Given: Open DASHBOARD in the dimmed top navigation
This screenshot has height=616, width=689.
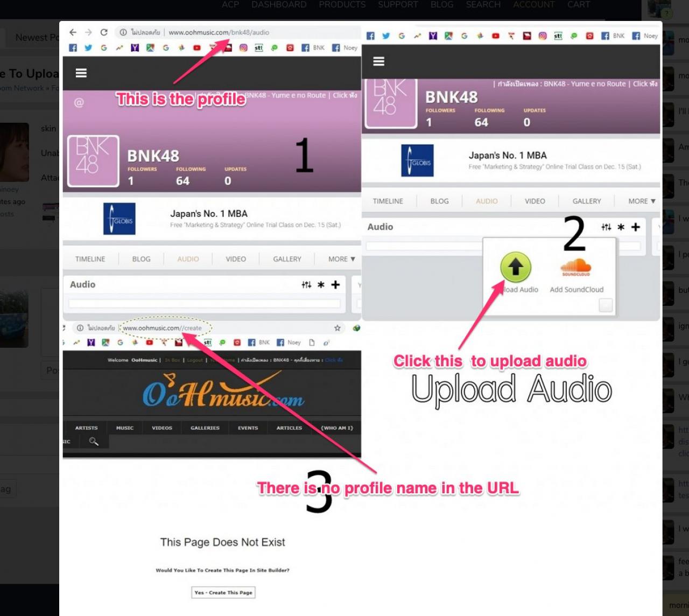Looking at the screenshot, I should point(279,5).
